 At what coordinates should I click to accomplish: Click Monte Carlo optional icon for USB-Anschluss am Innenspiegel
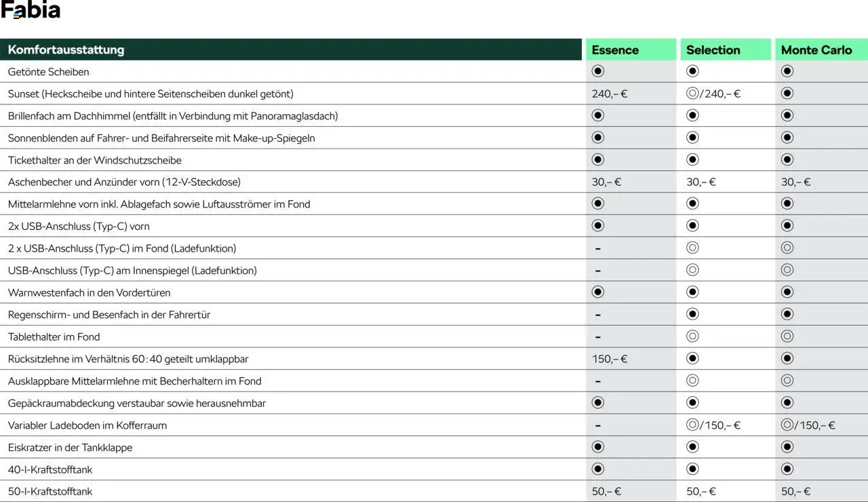click(x=787, y=270)
